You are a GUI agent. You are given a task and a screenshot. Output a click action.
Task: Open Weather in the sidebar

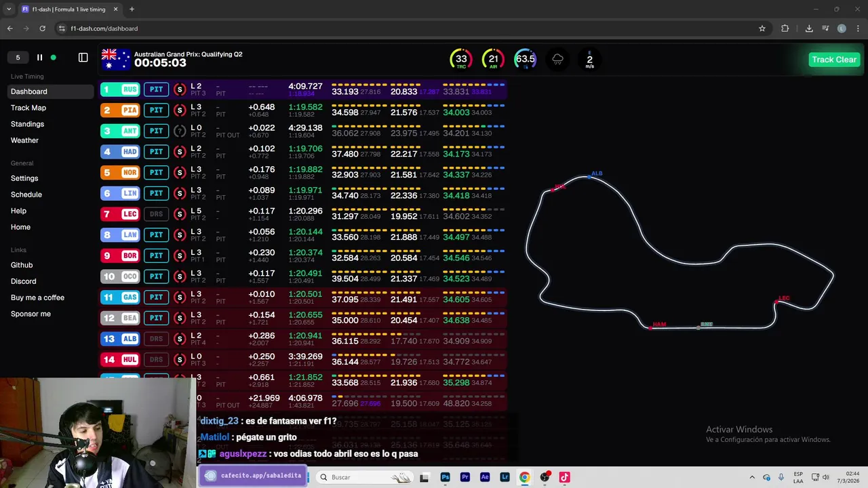coord(24,140)
